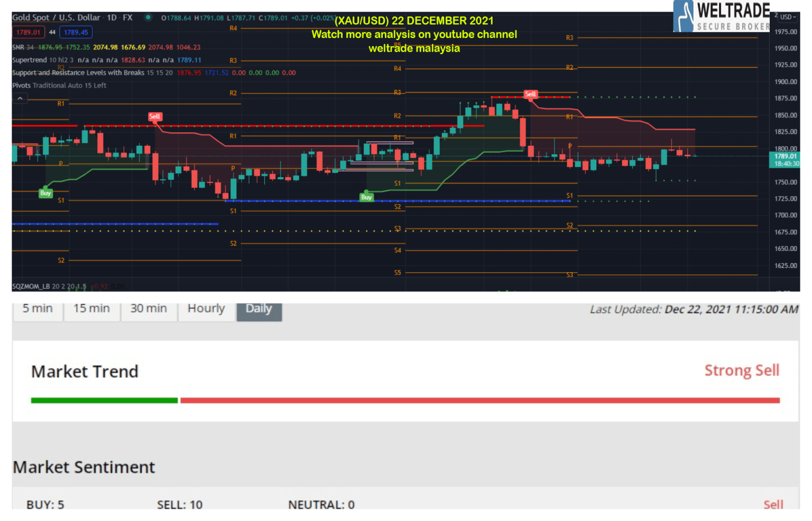812x521 pixels.
Task: Click the Supertrend value 1828.63
Action: (133, 60)
